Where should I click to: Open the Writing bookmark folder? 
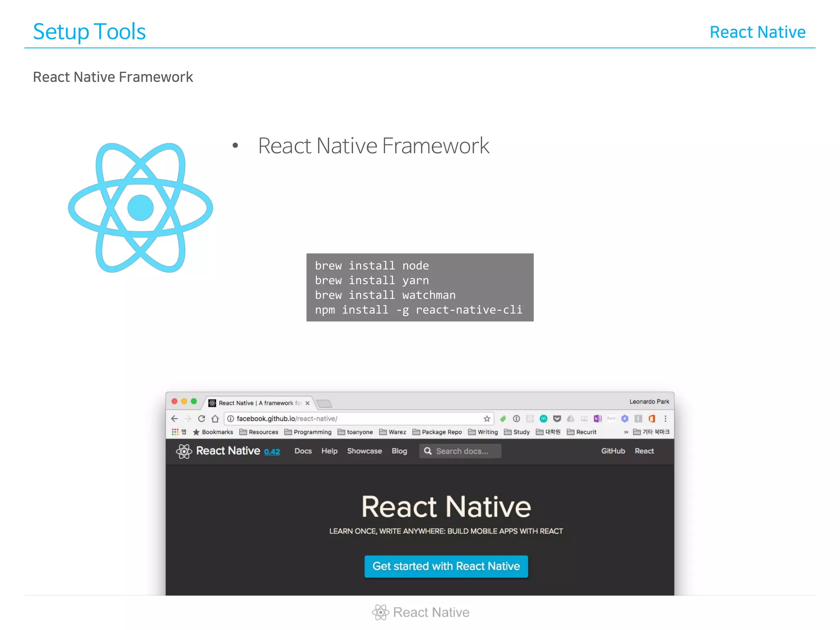tap(483, 432)
